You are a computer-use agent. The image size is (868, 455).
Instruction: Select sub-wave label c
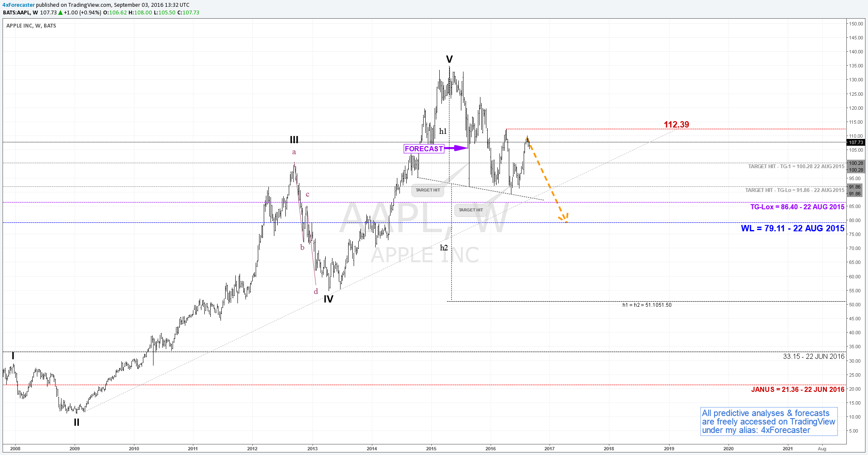[307, 194]
